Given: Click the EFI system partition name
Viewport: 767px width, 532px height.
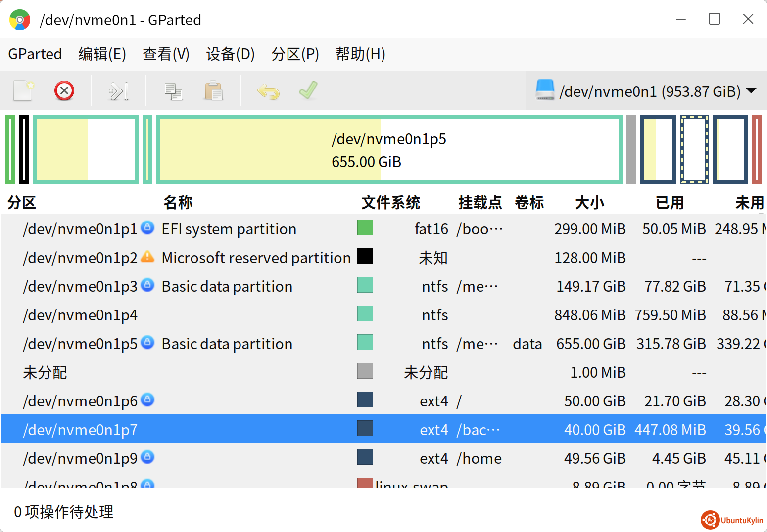Looking at the screenshot, I should click(x=229, y=229).
